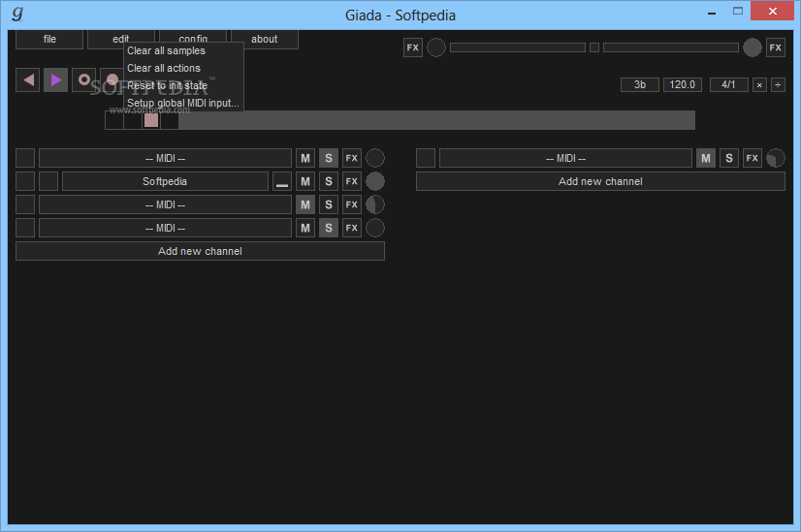Toggle action recording ring button
The width and height of the screenshot is (801, 532).
[84, 80]
